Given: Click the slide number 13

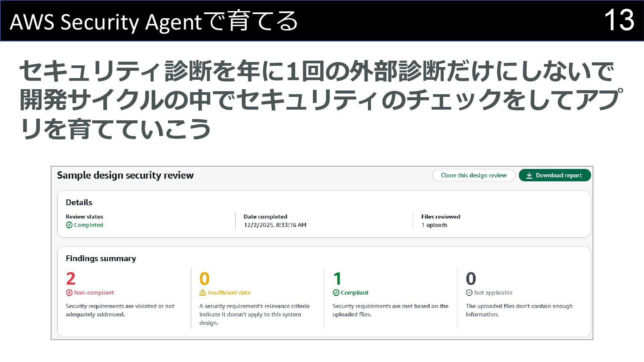Looking at the screenshot, I should click(x=619, y=21).
